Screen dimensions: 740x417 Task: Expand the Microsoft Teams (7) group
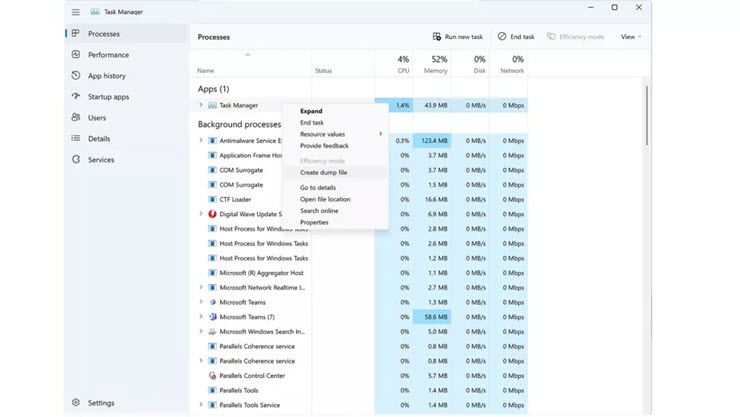click(201, 317)
